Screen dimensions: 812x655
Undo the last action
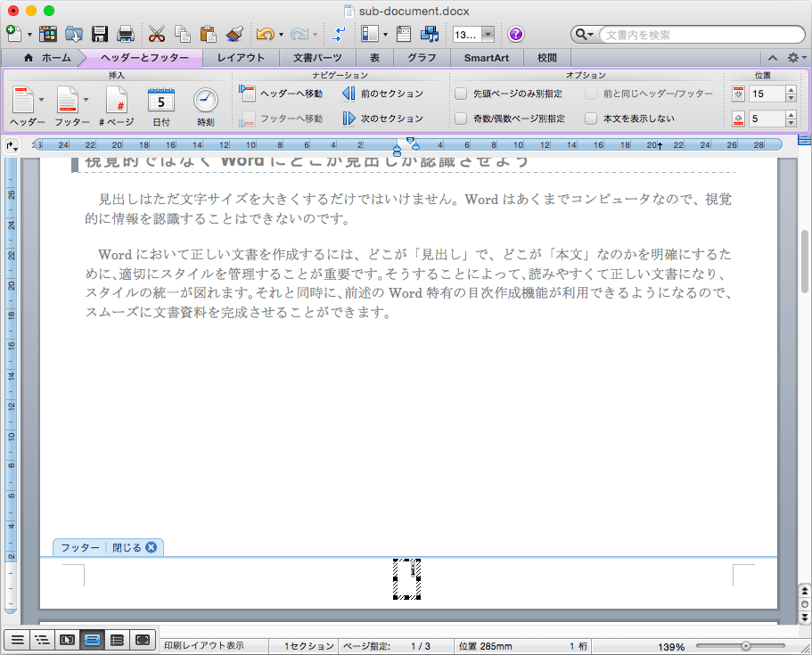[x=265, y=34]
